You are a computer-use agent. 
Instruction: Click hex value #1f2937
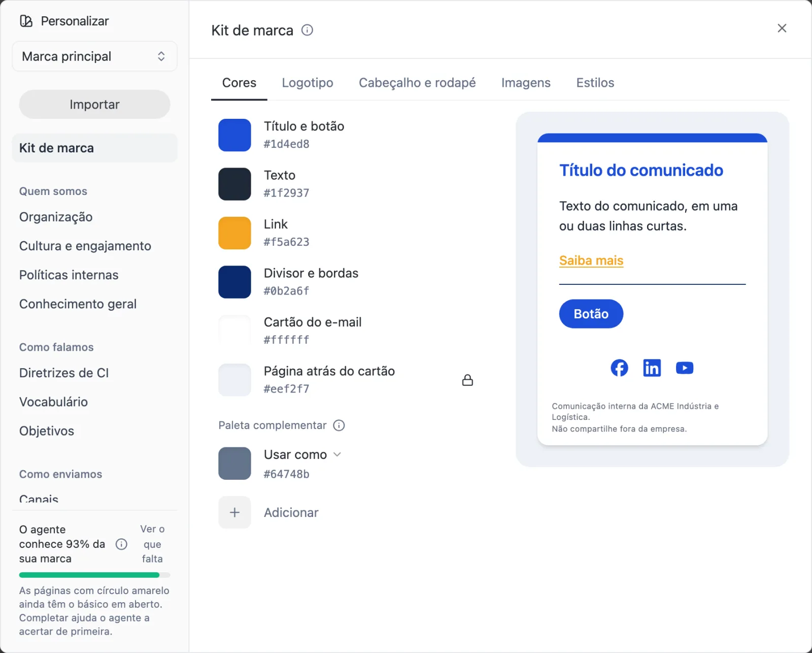pos(286,193)
